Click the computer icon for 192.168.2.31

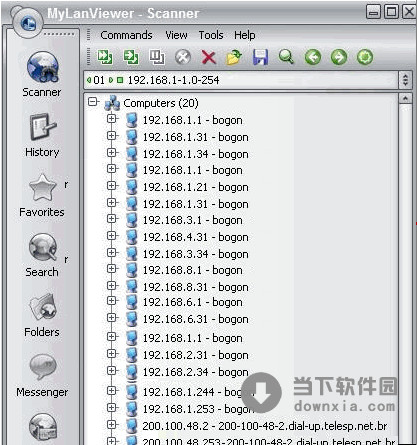click(132, 355)
